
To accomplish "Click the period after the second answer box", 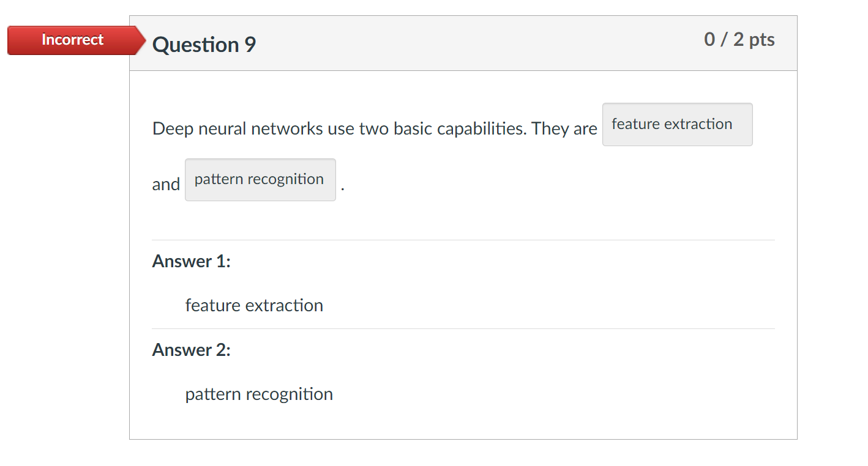I will click(x=342, y=188).
